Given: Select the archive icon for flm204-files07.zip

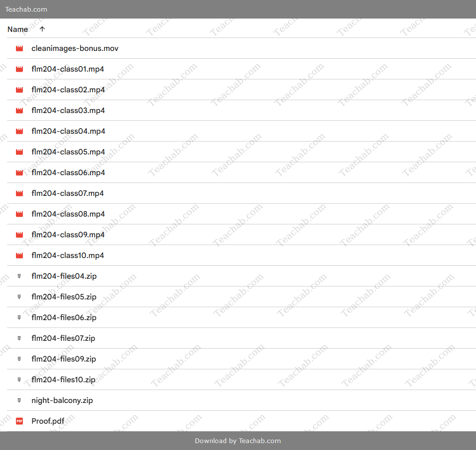Looking at the screenshot, I should coord(19,338).
